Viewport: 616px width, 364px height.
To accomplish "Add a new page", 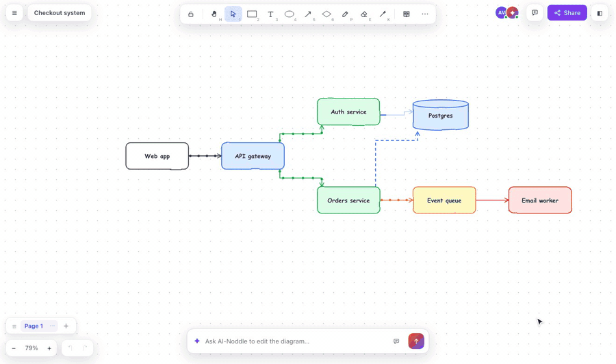I will (x=66, y=326).
